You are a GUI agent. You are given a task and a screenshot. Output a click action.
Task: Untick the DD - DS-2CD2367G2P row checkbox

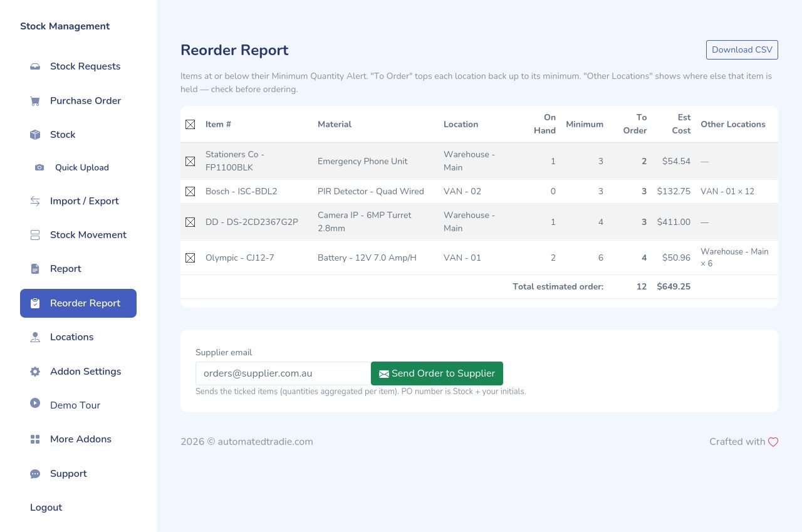(x=190, y=222)
